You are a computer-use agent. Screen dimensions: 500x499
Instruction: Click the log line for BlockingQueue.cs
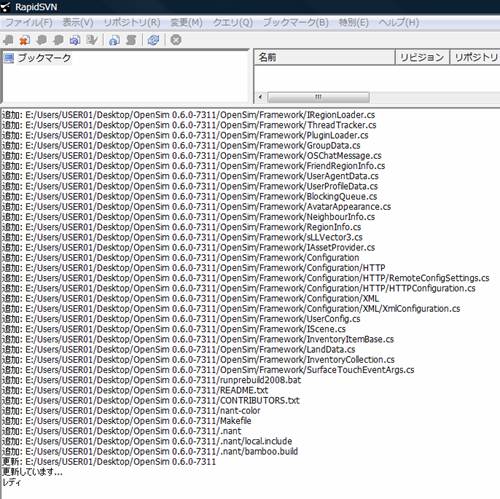tap(190, 196)
